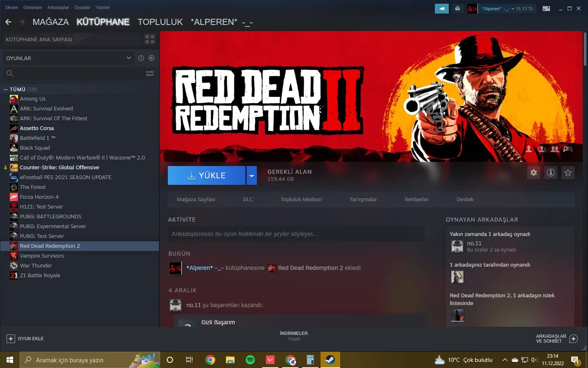The height and width of the screenshot is (368, 588).
Task: Click OYUN EKLE plus button
Action: tap(25, 339)
